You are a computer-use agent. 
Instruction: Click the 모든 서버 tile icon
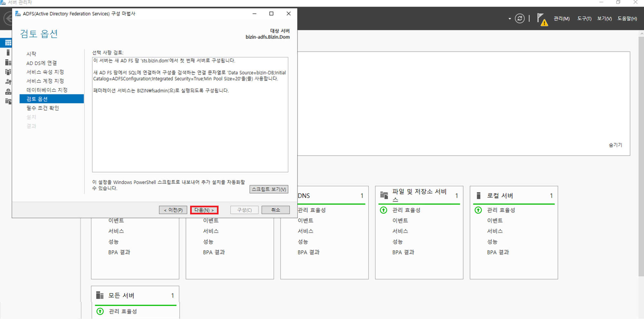point(100,295)
